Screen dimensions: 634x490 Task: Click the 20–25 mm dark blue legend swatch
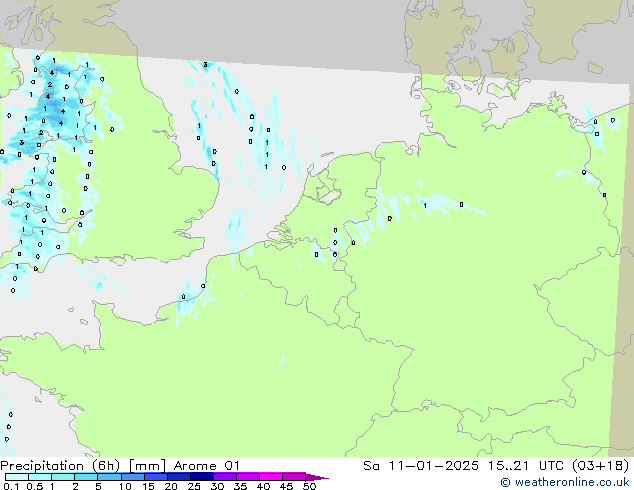coord(179,477)
